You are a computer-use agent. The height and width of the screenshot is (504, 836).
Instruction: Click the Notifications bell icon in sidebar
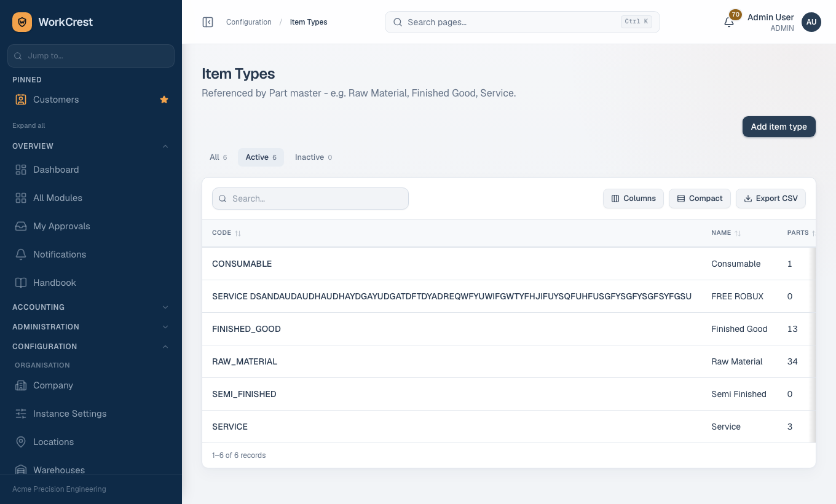[21, 254]
